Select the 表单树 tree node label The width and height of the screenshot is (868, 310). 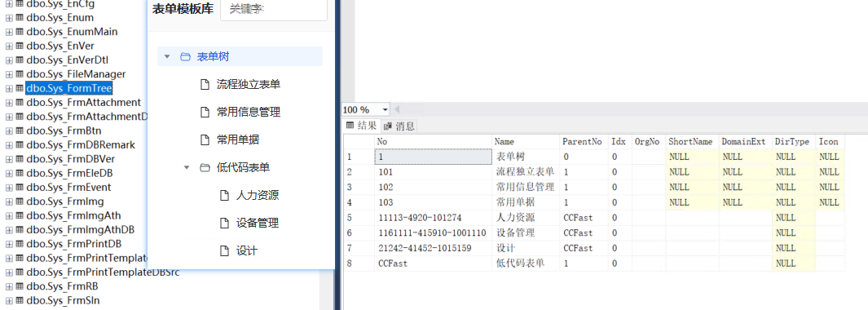[213, 56]
